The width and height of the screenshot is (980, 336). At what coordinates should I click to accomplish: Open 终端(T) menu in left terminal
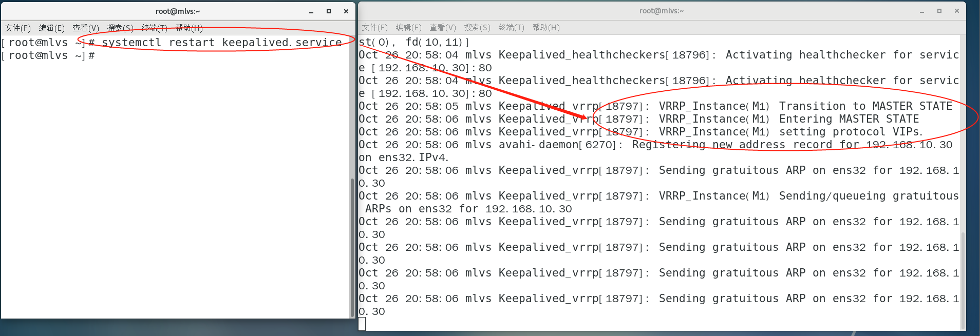click(x=155, y=28)
